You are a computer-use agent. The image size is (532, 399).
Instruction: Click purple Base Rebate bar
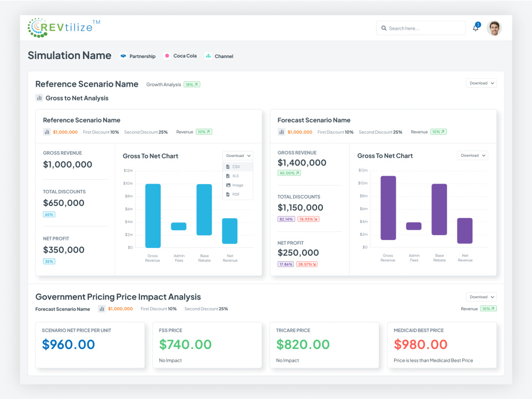tap(439, 209)
